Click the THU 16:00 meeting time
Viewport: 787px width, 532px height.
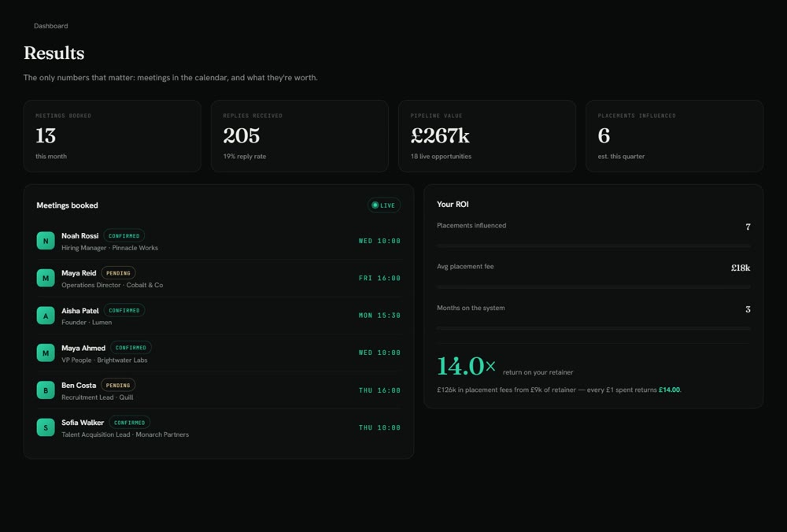[379, 390]
